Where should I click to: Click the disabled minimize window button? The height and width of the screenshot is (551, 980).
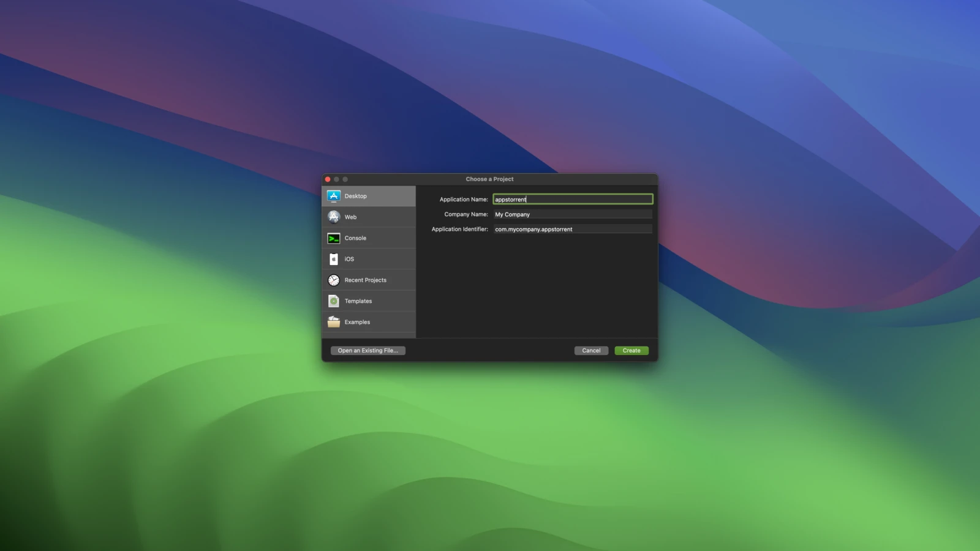[x=336, y=179]
